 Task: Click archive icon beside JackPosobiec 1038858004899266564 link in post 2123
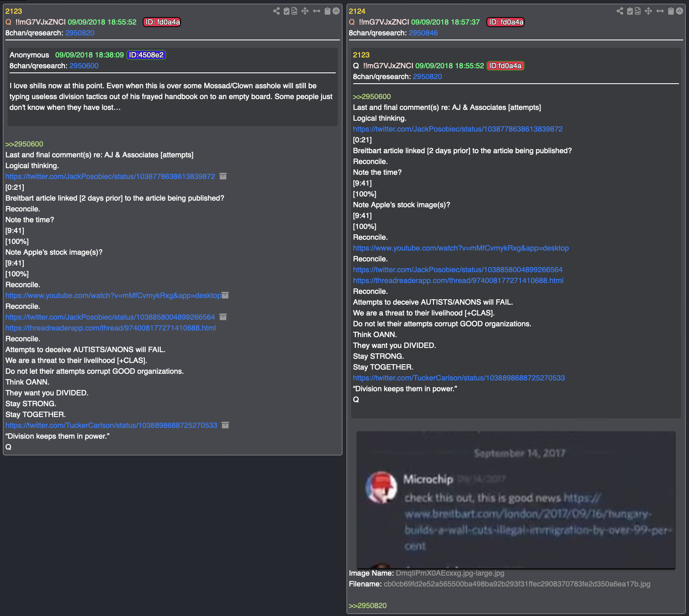click(223, 317)
